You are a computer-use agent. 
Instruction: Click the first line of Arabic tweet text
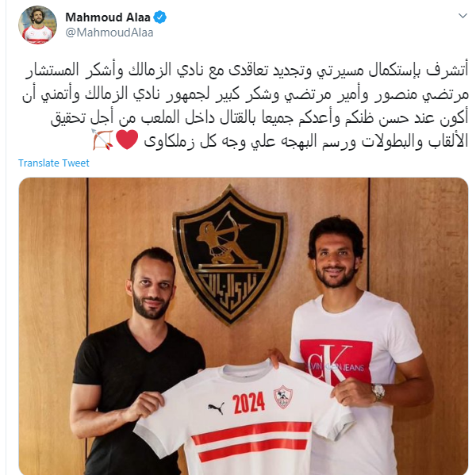[x=247, y=71]
